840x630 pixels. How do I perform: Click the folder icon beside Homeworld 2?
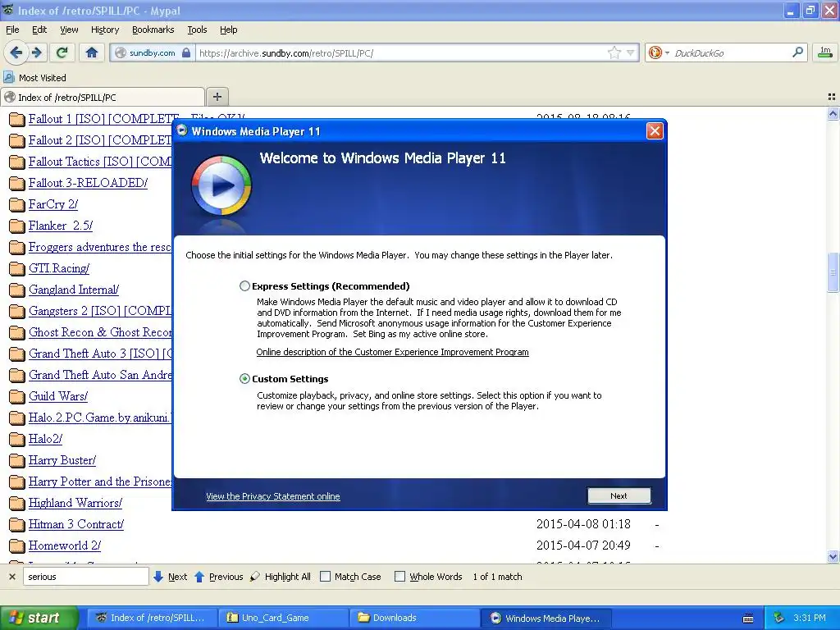(x=17, y=546)
